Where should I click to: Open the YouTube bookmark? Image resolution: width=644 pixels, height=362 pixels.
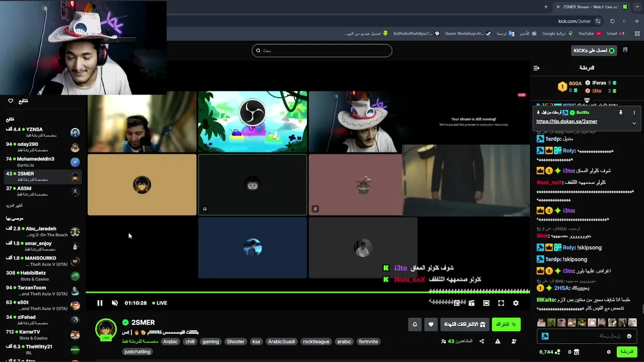(590, 34)
